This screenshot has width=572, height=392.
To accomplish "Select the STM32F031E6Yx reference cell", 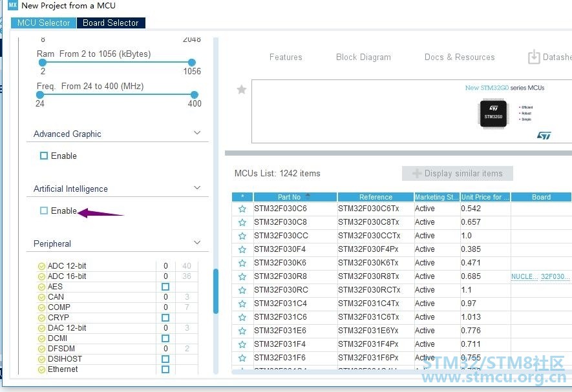I will (x=376, y=331).
